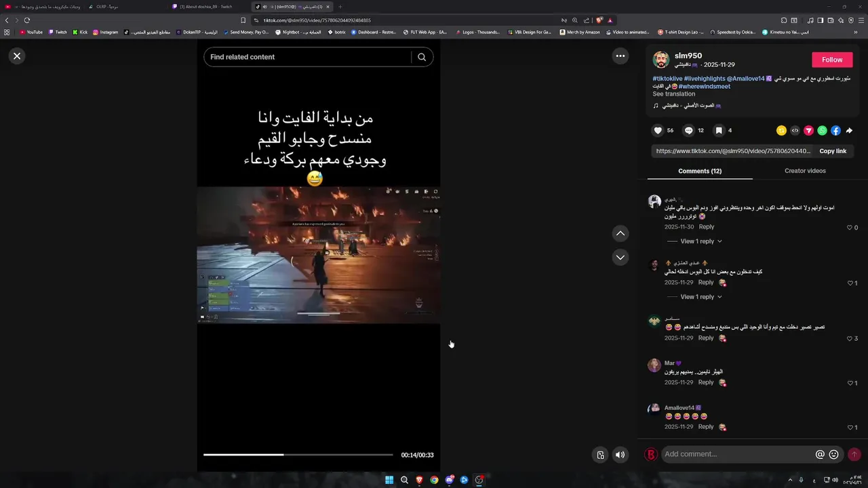Expand View 1 reply under first comment
The height and width of the screenshot is (488, 868).
(x=701, y=241)
